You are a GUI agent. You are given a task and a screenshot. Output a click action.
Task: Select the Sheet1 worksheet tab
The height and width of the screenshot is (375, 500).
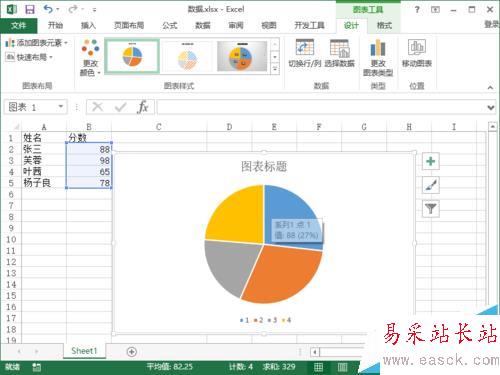point(84,351)
